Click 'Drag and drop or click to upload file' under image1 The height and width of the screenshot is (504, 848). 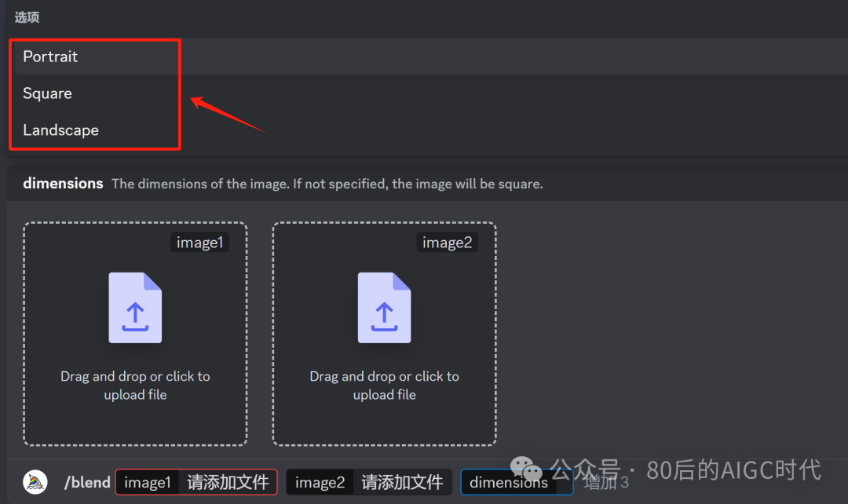pyautogui.click(x=135, y=385)
